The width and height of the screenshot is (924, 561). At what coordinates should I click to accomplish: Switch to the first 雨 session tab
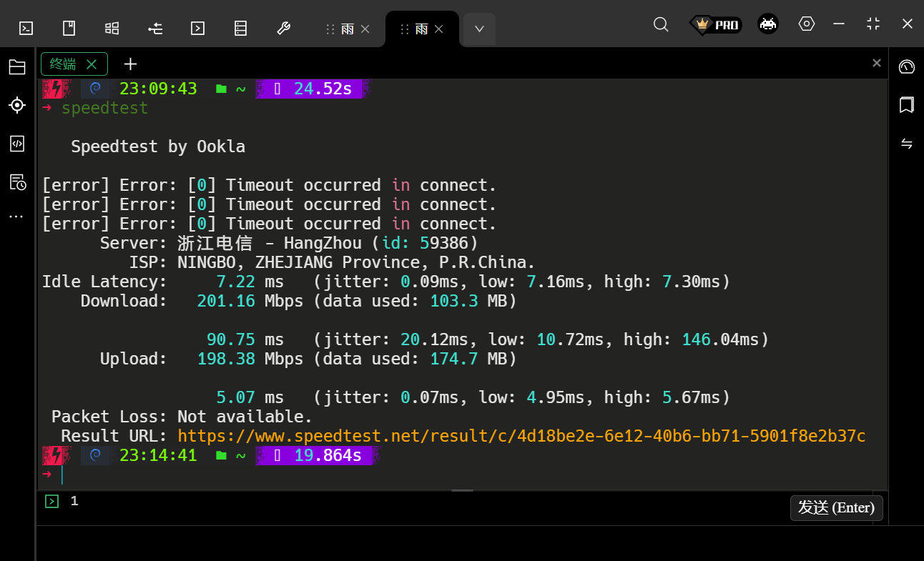[348, 29]
